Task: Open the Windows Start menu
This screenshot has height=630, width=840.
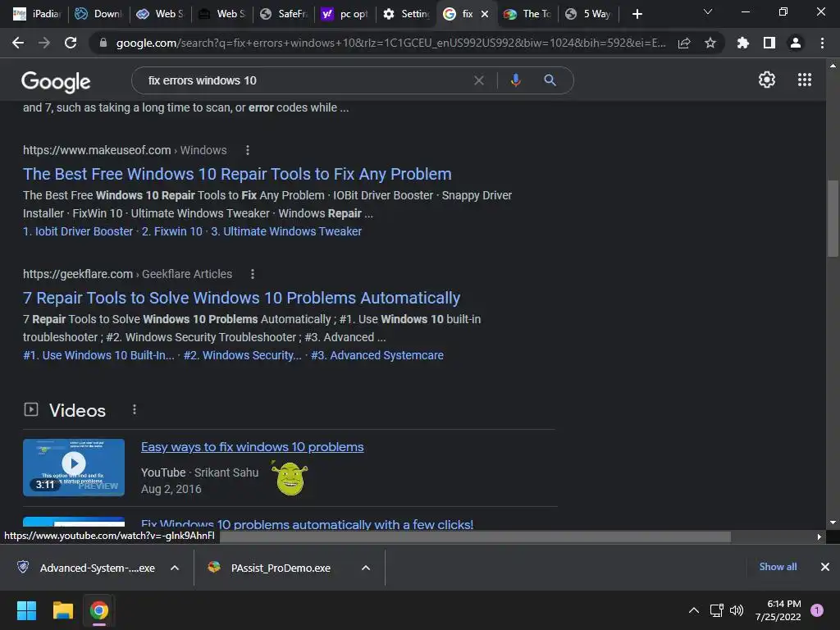Action: [26, 610]
